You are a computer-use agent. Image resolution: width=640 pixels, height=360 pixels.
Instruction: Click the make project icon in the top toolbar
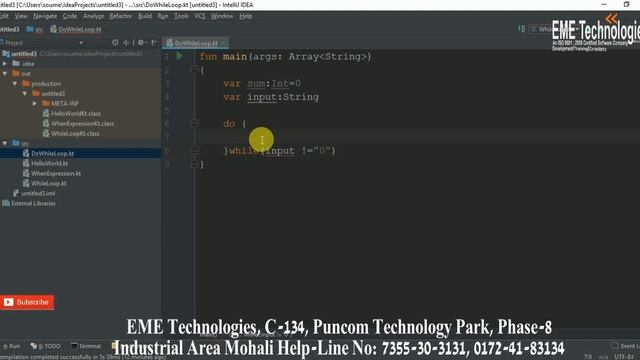521,29
